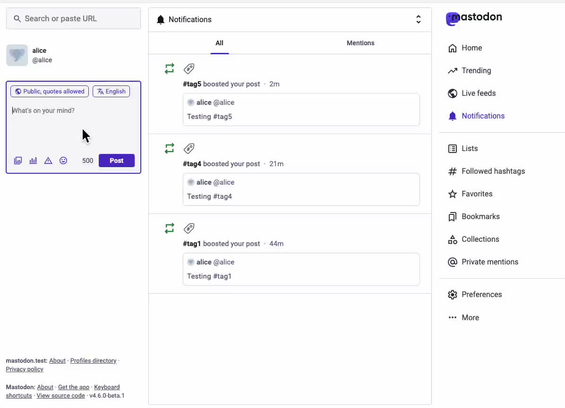
Task: Open Live feeds in the sidebar
Action: point(472,93)
